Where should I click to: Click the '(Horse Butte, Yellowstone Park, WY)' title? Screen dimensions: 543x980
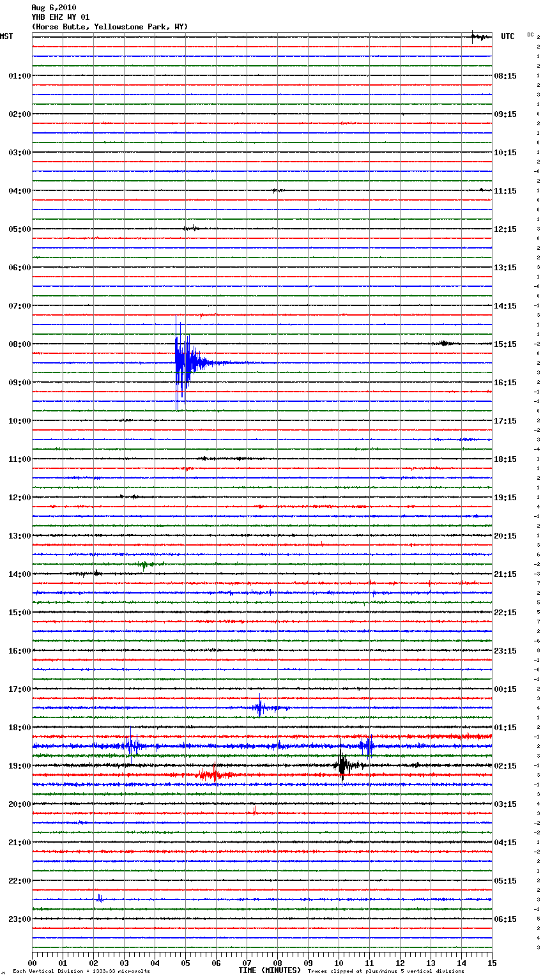point(110,27)
